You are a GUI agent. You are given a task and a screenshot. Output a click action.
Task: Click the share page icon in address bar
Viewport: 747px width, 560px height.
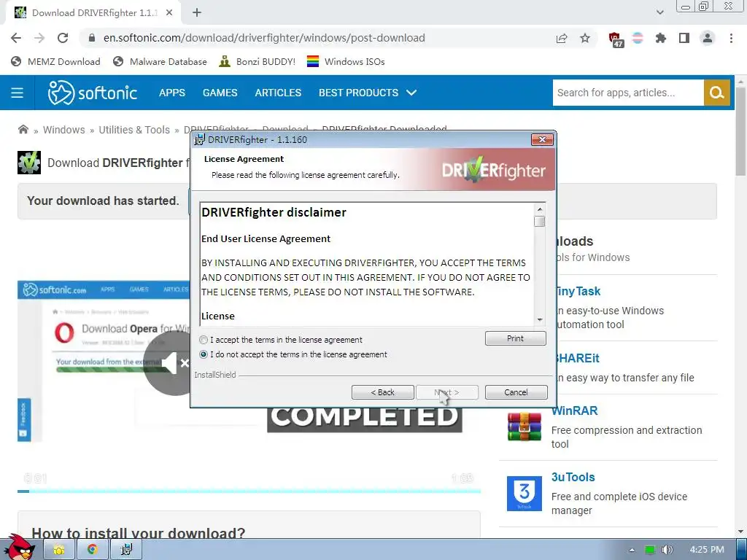[x=562, y=38]
